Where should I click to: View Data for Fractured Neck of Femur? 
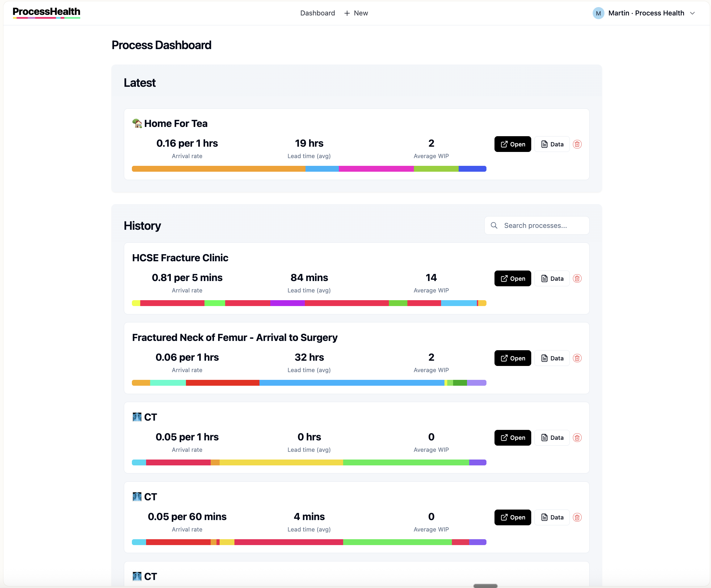552,358
